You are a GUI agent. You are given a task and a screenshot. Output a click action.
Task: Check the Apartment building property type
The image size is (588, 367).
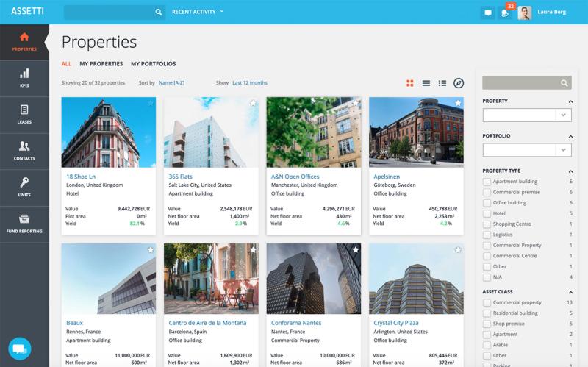click(487, 182)
